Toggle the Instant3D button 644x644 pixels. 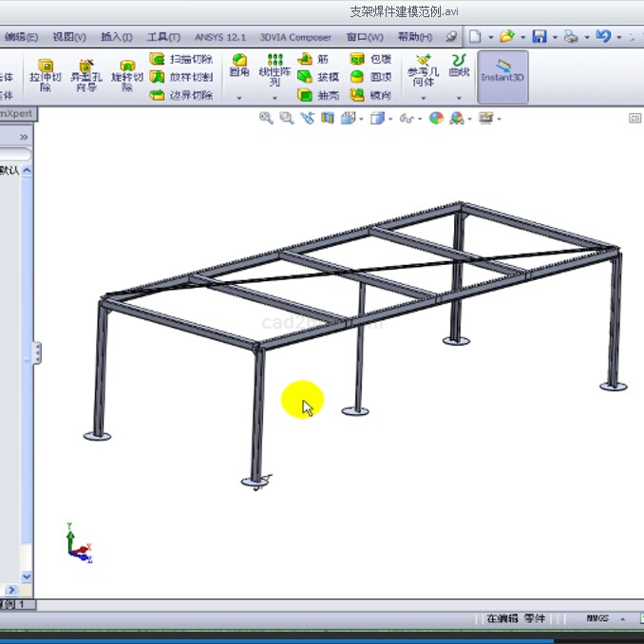pyautogui.click(x=502, y=69)
